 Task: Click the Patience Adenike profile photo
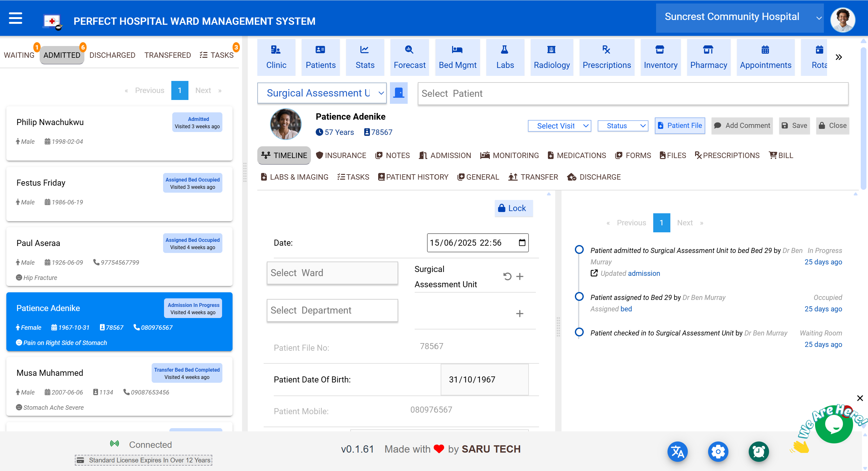(x=286, y=124)
